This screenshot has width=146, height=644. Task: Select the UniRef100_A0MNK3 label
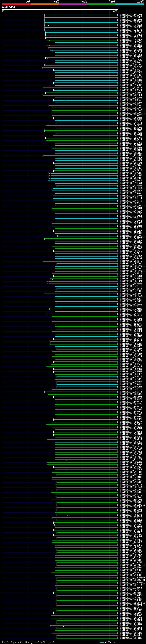tap(131, 22)
